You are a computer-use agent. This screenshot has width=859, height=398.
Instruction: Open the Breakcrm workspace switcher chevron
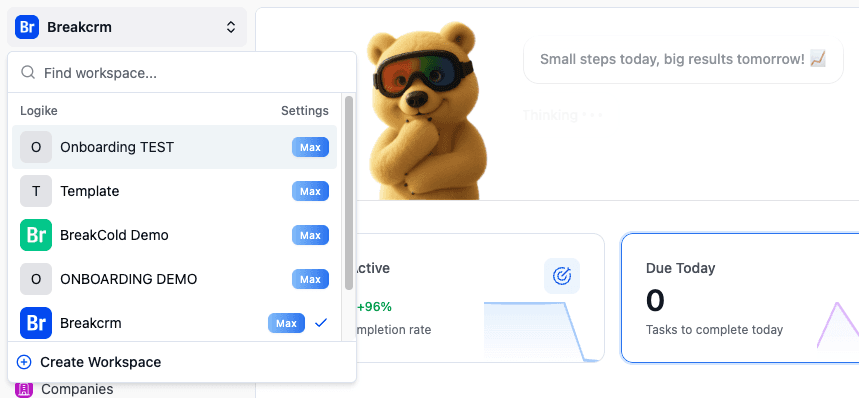(x=231, y=27)
